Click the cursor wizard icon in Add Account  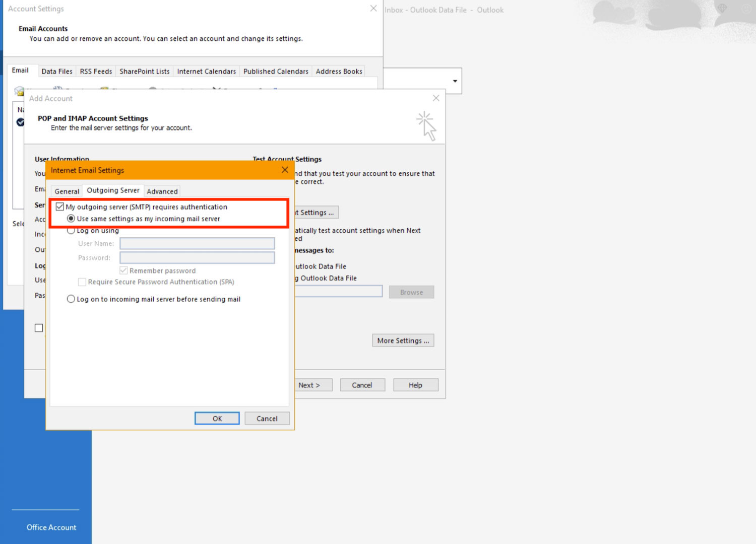click(426, 126)
